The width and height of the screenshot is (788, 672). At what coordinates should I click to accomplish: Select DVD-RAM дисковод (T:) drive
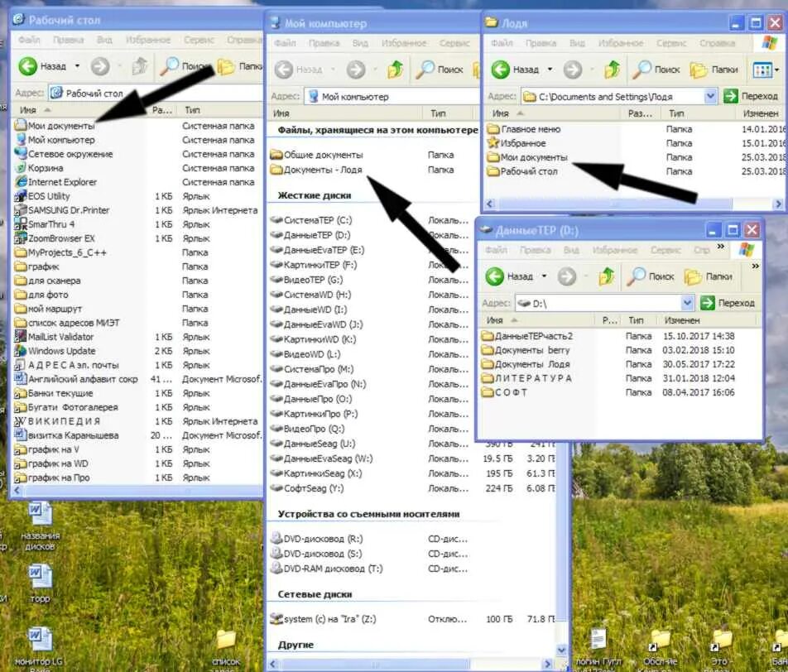[x=327, y=569]
